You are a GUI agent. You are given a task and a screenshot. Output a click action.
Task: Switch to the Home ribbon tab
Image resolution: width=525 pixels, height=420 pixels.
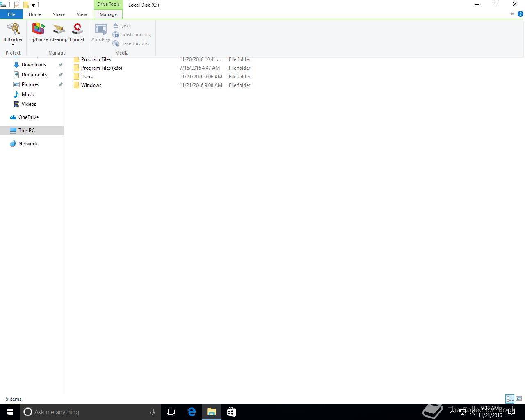pos(35,14)
